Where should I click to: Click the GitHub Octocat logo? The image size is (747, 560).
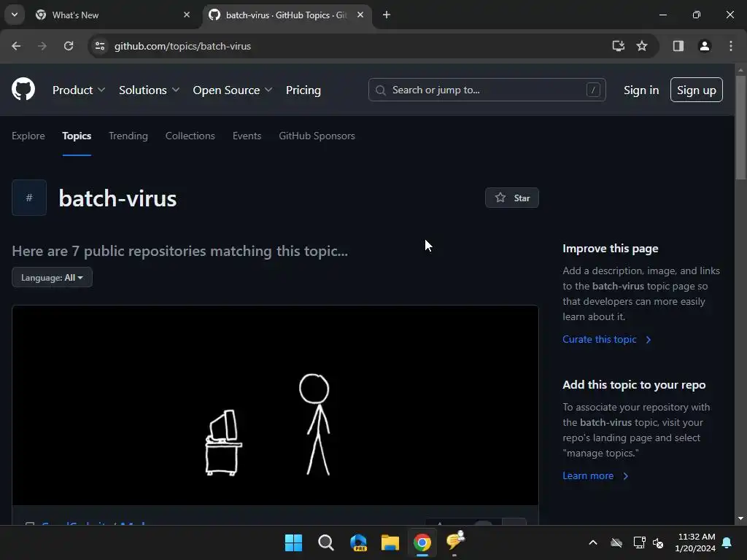(23, 89)
